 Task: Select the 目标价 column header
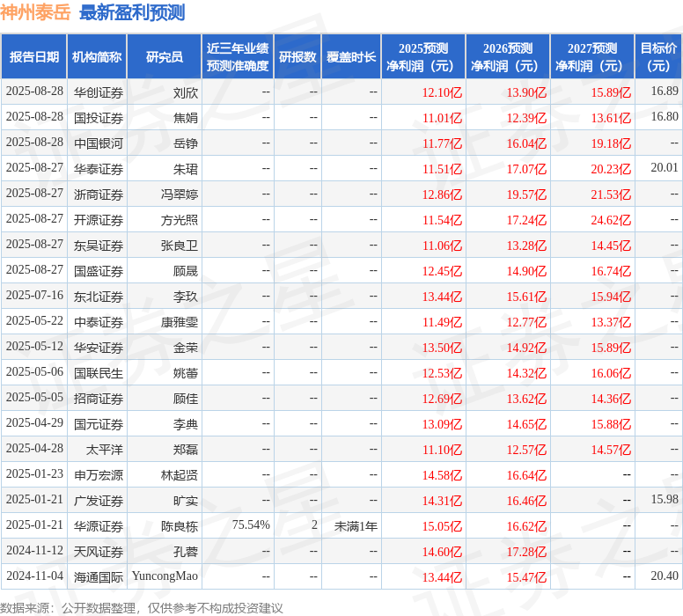click(658, 56)
